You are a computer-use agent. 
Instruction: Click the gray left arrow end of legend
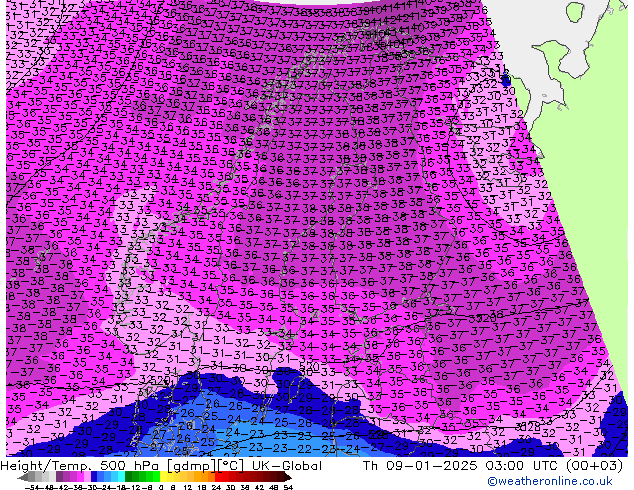coord(22,477)
